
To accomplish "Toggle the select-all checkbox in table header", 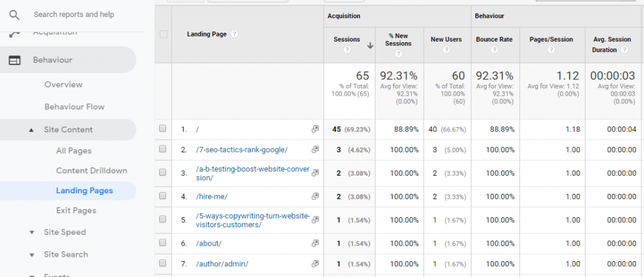I will pos(164,35).
